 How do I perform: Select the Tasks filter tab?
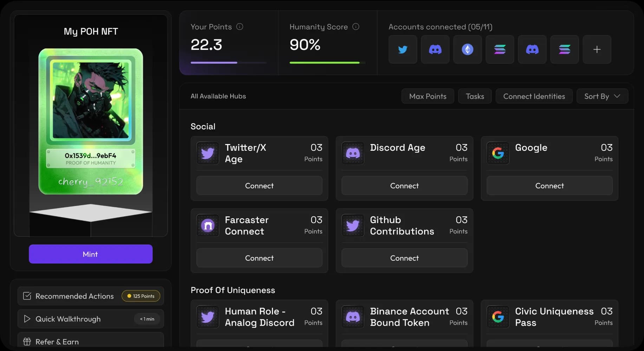[x=475, y=96]
